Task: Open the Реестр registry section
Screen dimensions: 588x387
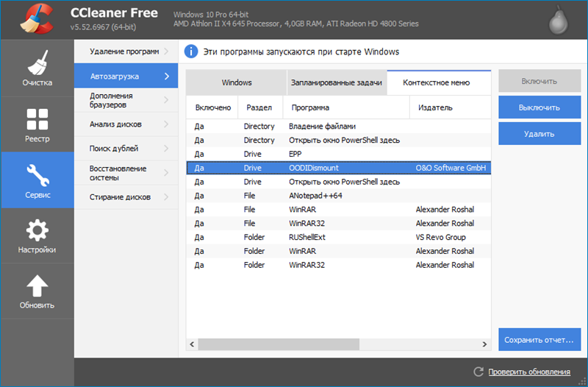Action: pyautogui.click(x=37, y=124)
